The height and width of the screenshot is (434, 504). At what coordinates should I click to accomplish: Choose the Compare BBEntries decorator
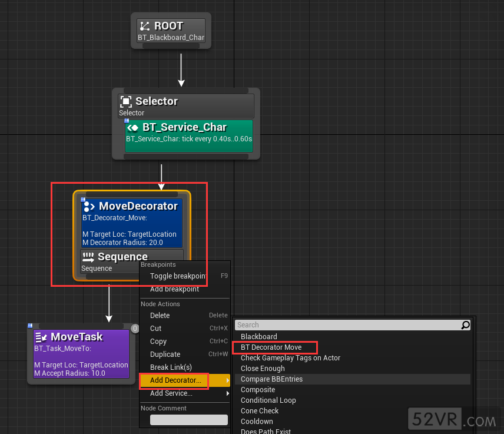(271, 379)
